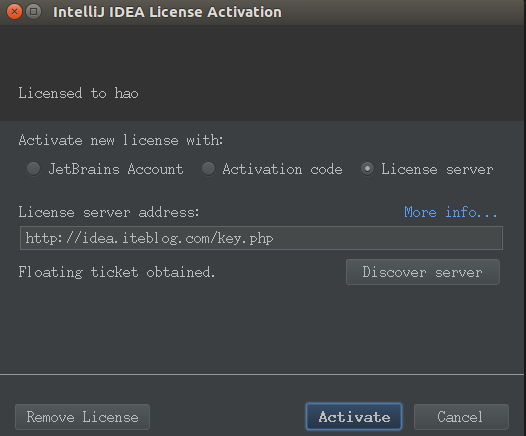The height and width of the screenshot is (436, 526).
Task: Cancel the license activation dialog
Action: click(x=461, y=417)
